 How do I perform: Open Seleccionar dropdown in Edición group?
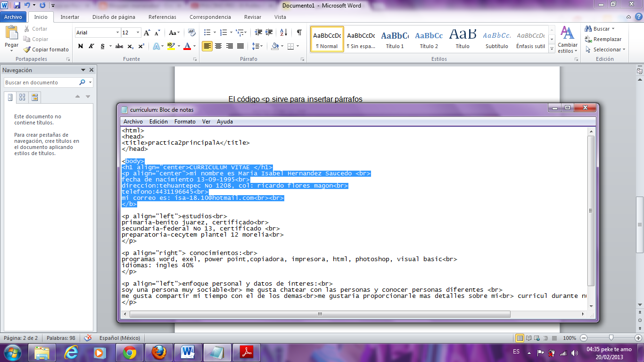pyautogui.click(x=605, y=49)
